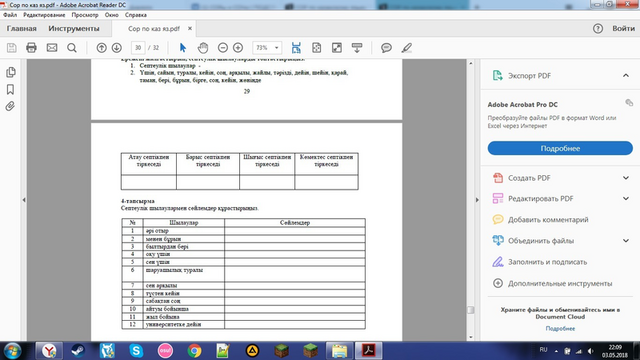The width and height of the screenshot is (640, 360).
Task: Select the Hand pan tool
Action: (203, 48)
